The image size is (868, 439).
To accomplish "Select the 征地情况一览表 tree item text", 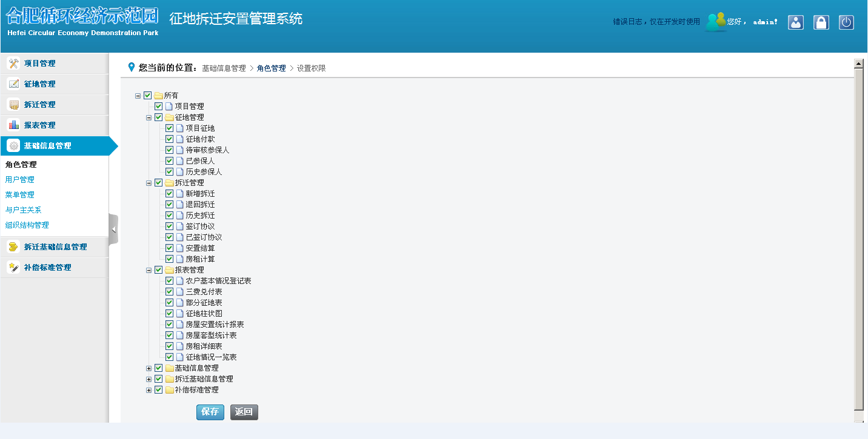I will (x=212, y=357).
